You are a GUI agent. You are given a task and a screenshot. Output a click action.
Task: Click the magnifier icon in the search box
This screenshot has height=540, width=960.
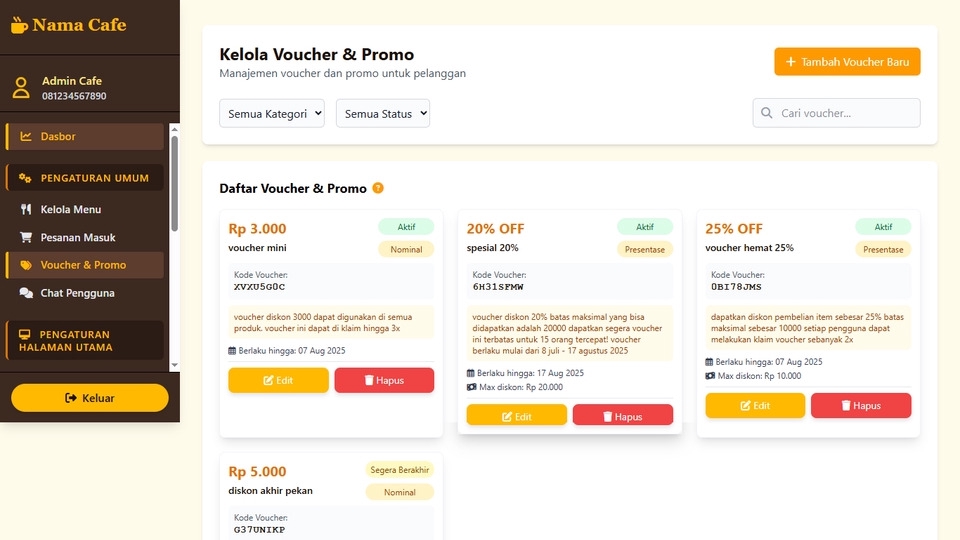(x=767, y=114)
